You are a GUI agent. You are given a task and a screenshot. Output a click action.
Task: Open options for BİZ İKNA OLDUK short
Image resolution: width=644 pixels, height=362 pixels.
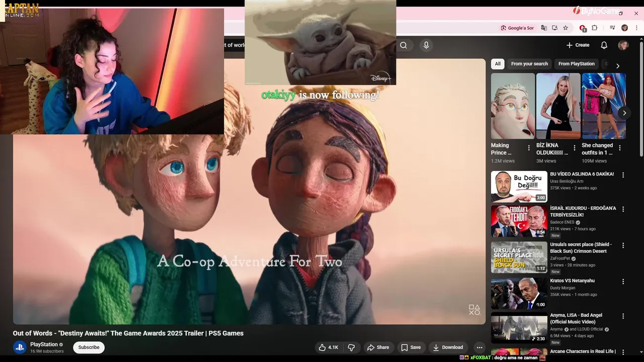click(x=575, y=148)
